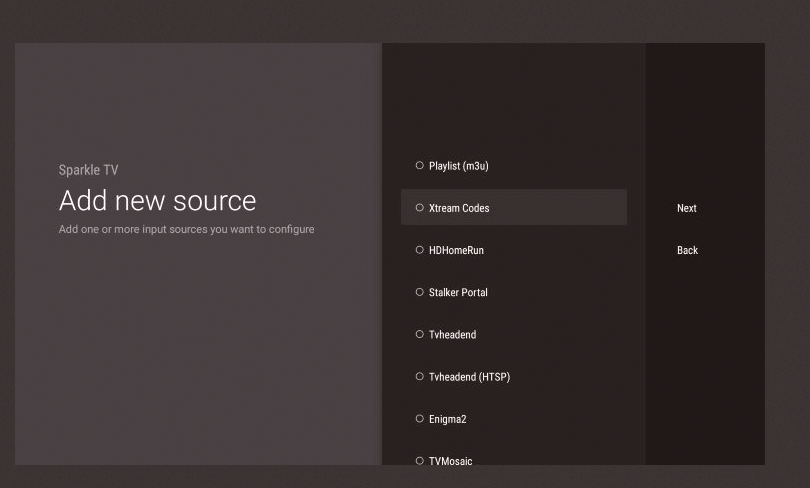Pick the Tvheadend source label

point(452,334)
